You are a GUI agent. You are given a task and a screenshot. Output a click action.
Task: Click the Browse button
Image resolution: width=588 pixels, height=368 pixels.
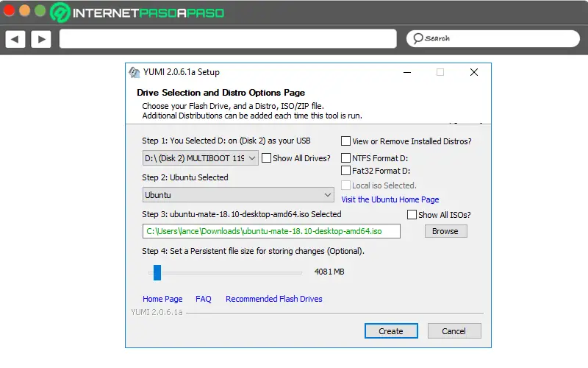tap(446, 231)
